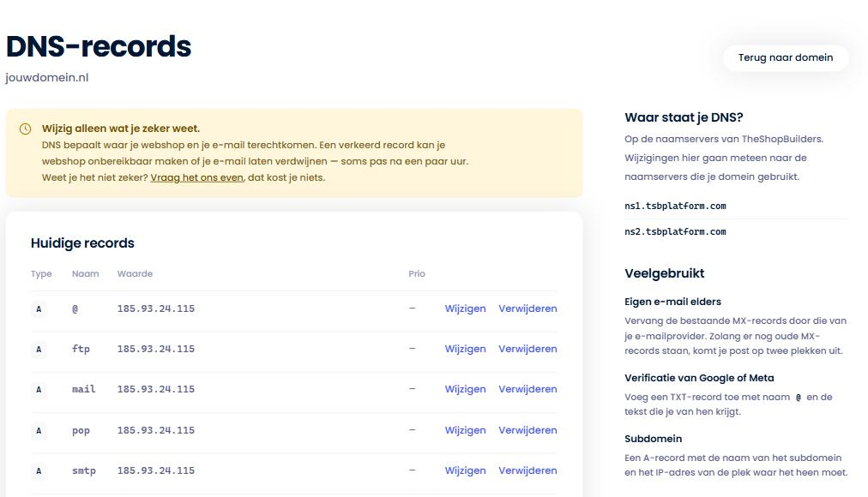The height and width of the screenshot is (497, 868).
Task: Click the Huidige records heading
Action: tap(82, 243)
